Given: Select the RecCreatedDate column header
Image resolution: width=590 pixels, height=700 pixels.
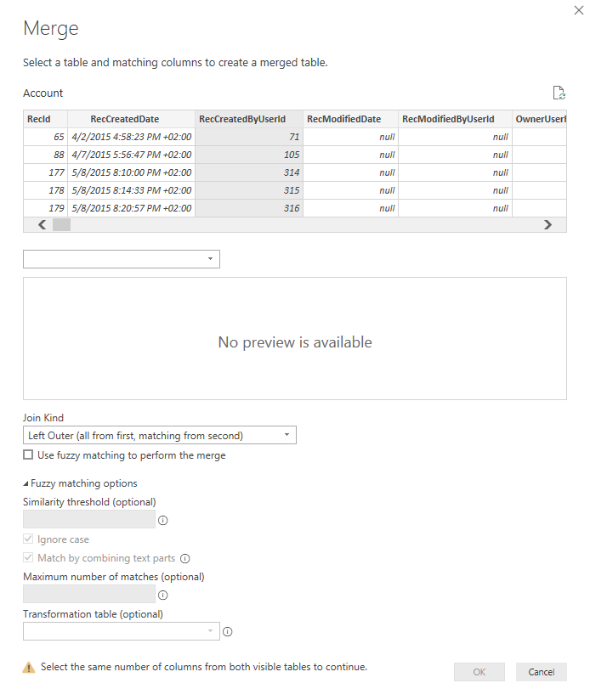Looking at the screenshot, I should 124,120.
